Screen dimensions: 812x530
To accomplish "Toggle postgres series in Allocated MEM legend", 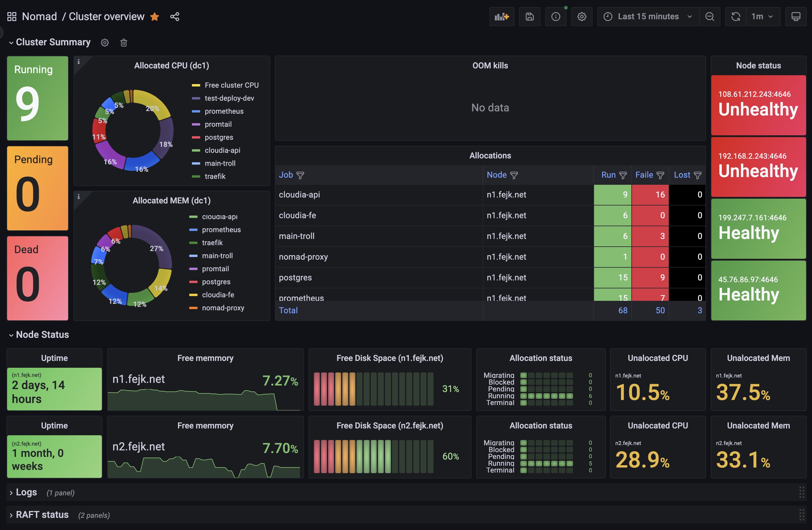I will (x=216, y=282).
